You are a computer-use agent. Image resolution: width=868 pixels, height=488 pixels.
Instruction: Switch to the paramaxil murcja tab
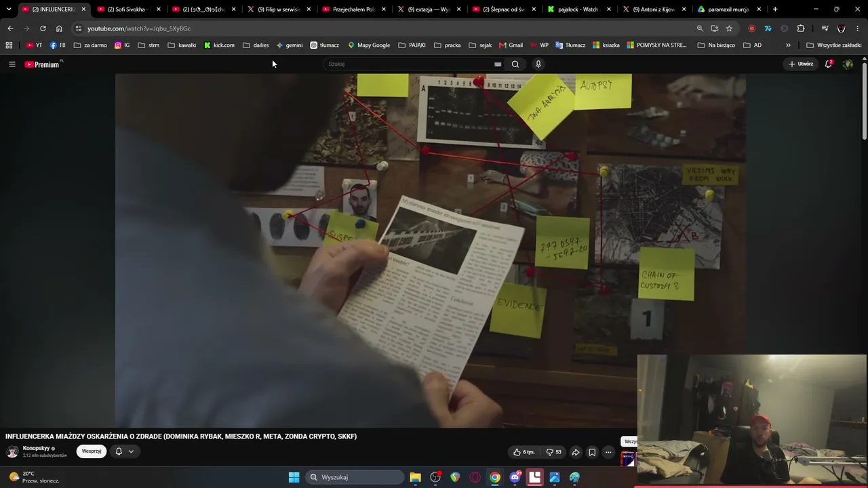[x=729, y=9]
